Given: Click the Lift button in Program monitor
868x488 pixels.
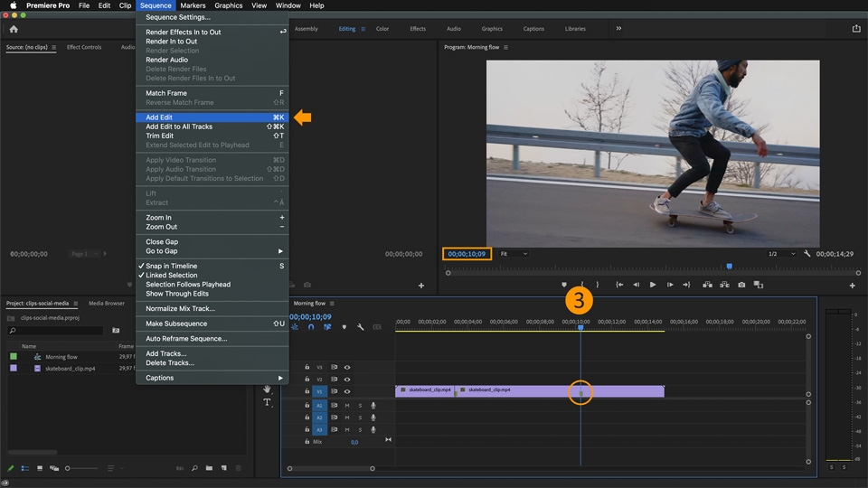Looking at the screenshot, I should [x=707, y=285].
